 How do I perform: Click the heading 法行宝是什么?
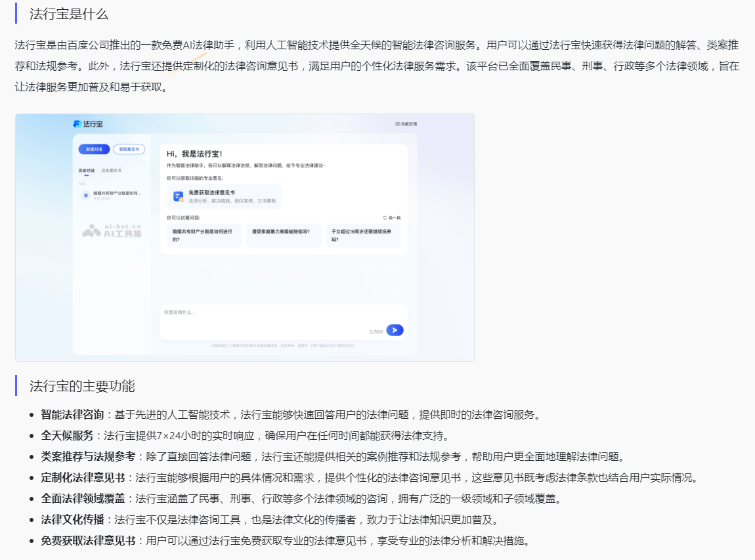[x=69, y=14]
